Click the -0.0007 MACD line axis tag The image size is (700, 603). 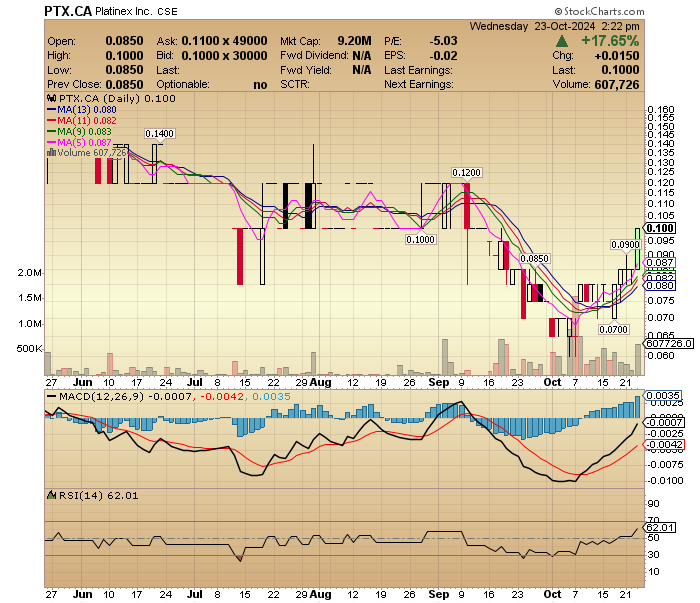[662, 422]
